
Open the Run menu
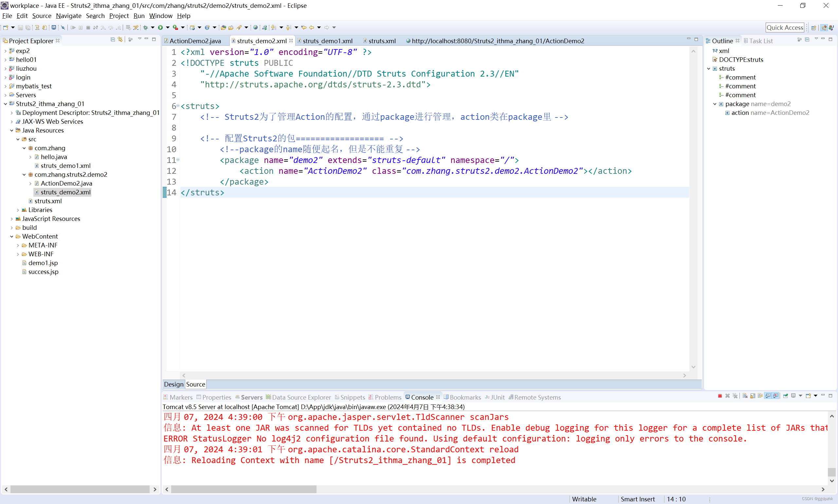139,16
